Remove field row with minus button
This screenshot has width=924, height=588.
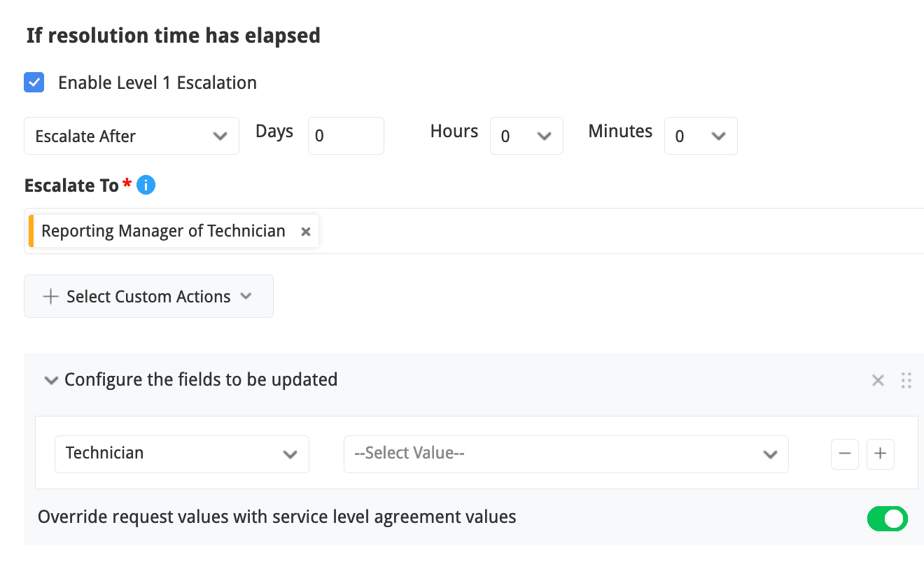(x=845, y=454)
